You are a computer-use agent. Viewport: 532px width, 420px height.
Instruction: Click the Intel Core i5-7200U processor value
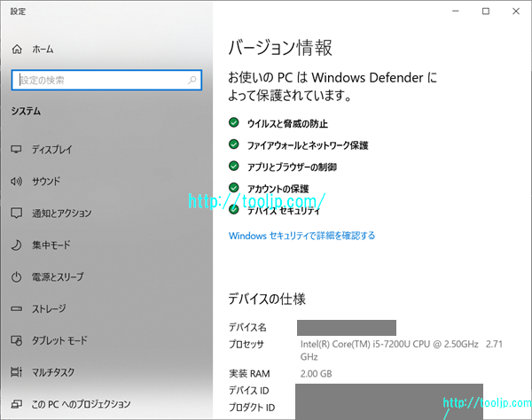(x=402, y=351)
